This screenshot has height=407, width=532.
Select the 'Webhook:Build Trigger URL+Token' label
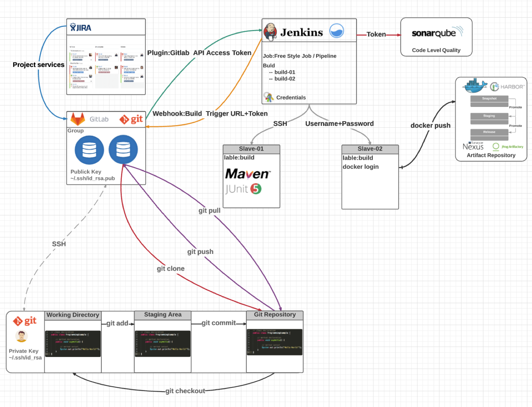[x=210, y=114]
